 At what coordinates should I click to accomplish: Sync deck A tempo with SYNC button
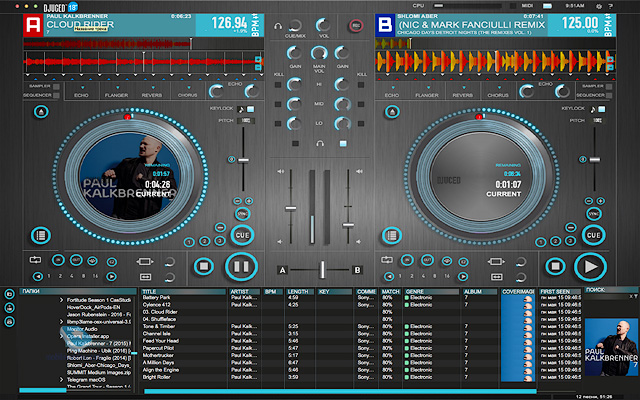tap(242, 214)
